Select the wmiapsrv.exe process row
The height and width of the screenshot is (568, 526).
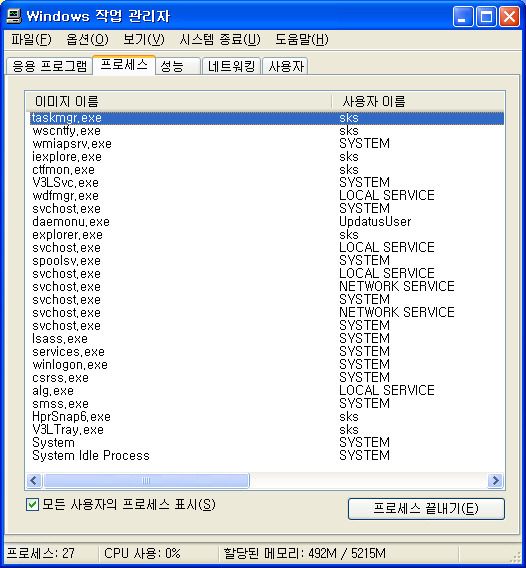click(x=267, y=144)
